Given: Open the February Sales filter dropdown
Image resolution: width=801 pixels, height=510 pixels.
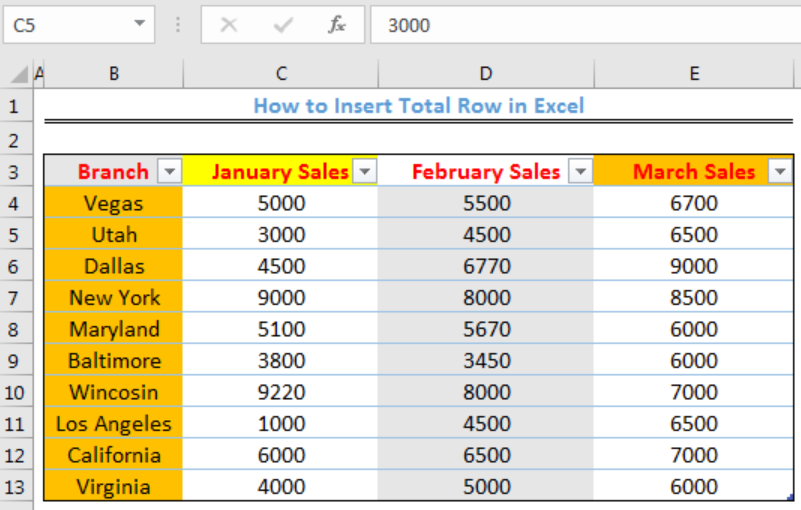Looking at the screenshot, I should 580,171.
